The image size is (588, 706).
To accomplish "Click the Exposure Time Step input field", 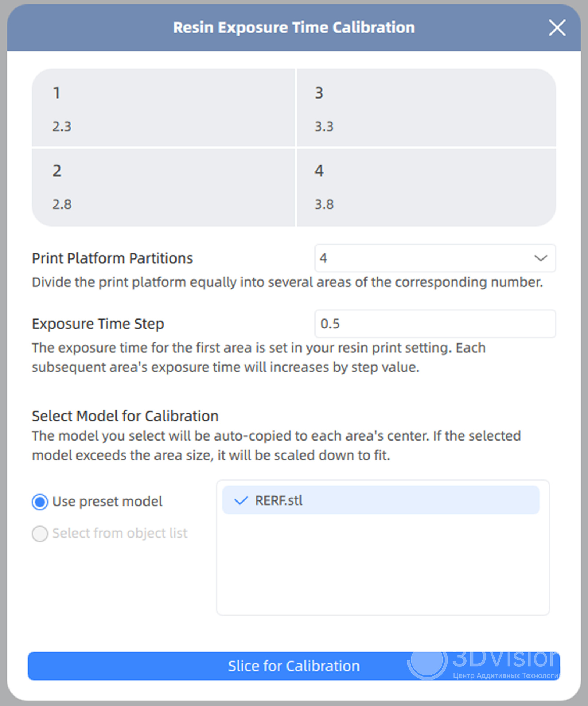I will pyautogui.click(x=435, y=324).
